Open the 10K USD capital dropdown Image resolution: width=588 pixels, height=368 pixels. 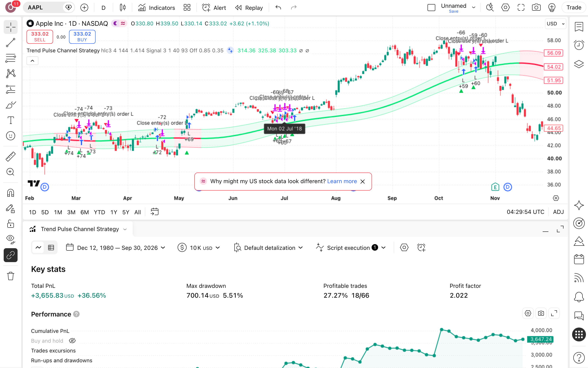[199, 248]
